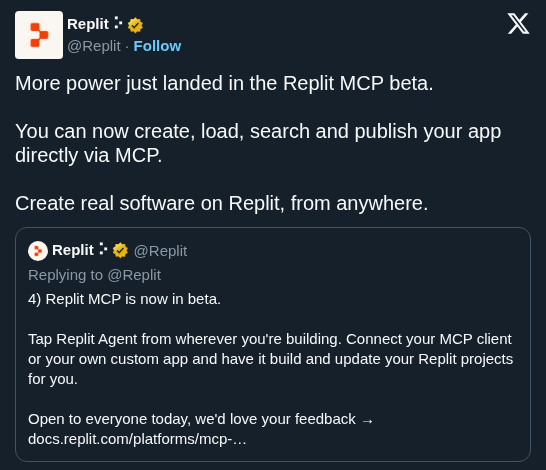Open the @Replit handle next to Follow
Image resolution: width=546 pixels, height=470 pixels.
pos(94,46)
